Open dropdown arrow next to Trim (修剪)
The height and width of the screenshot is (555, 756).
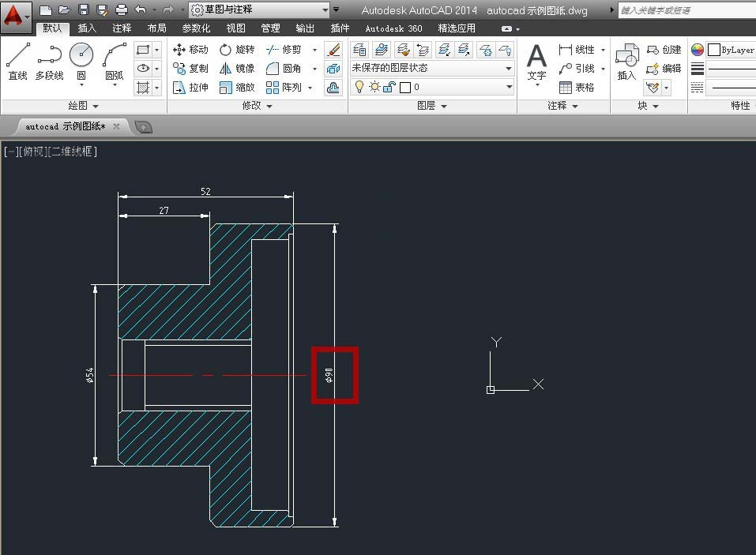[315, 50]
